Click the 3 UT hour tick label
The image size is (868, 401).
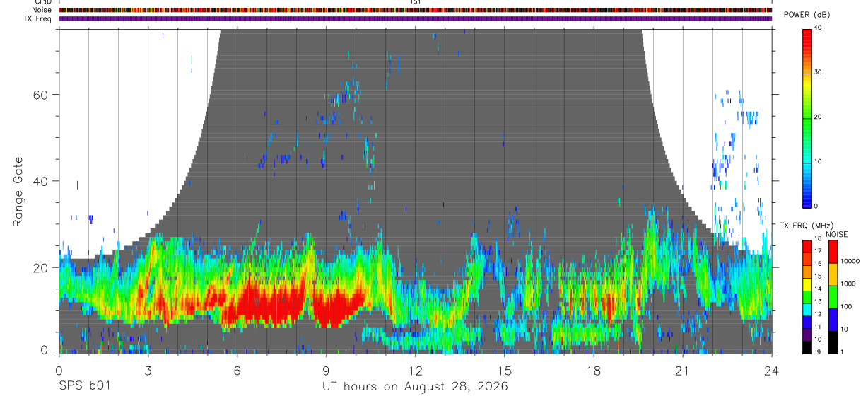click(x=148, y=371)
